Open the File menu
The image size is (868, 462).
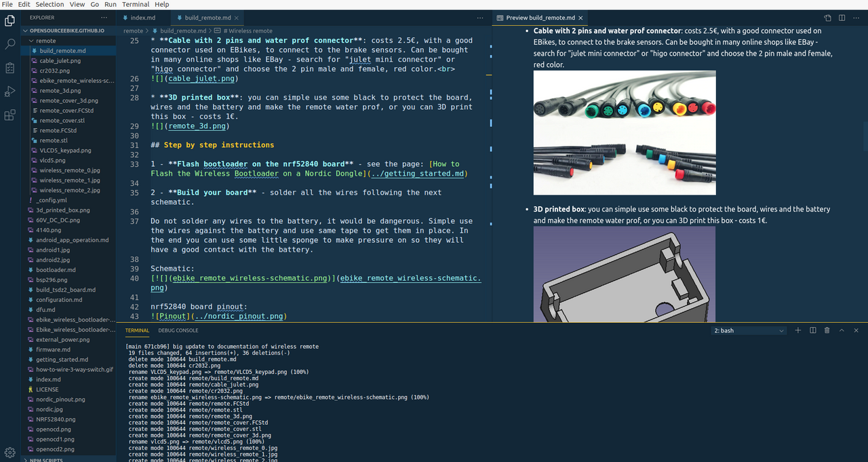click(7, 4)
